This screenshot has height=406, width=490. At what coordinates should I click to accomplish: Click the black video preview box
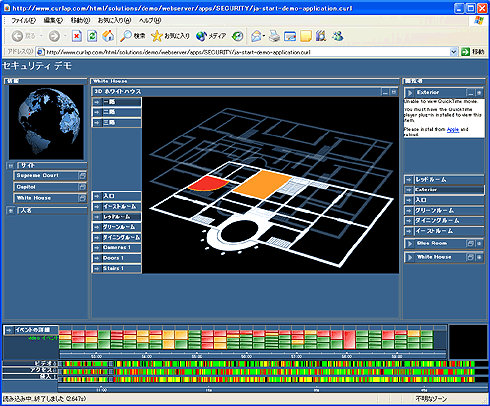[468, 342]
